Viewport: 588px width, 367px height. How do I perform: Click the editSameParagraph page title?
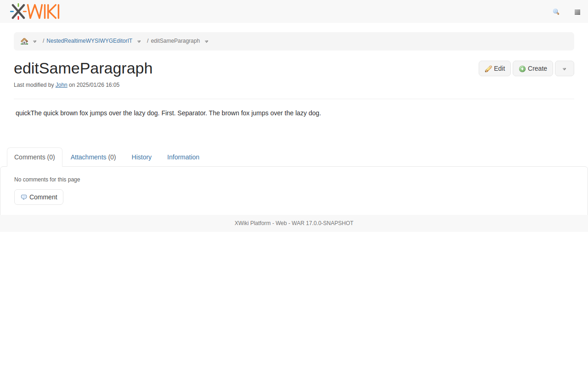tap(83, 68)
